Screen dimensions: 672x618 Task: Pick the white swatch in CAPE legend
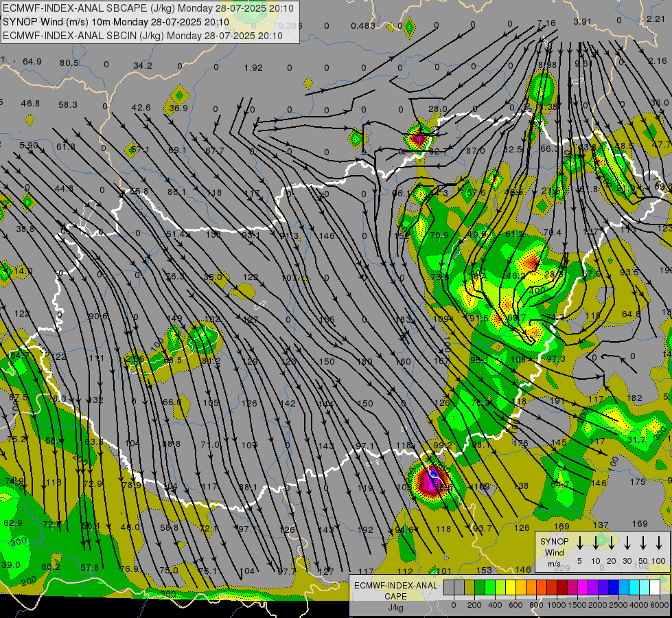[x=654, y=587]
